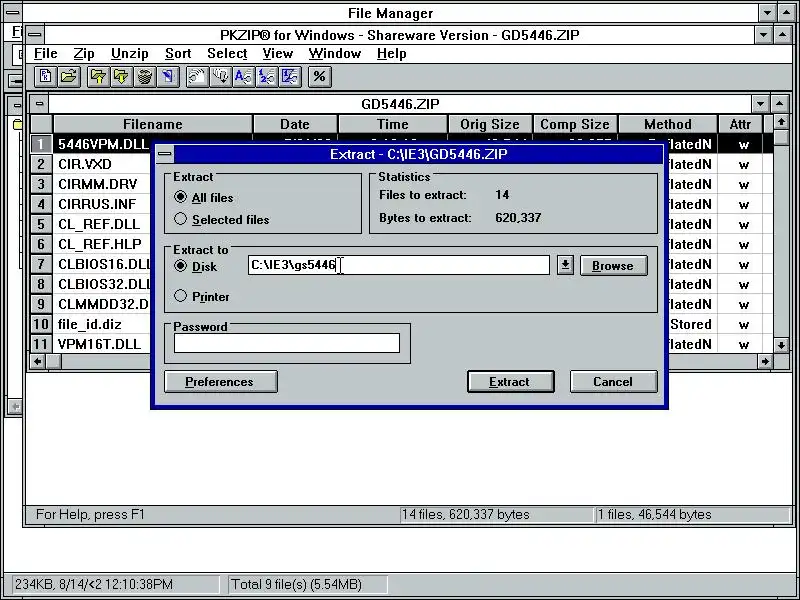
Task: Open the File menu in PKZIP
Action: click(45, 54)
